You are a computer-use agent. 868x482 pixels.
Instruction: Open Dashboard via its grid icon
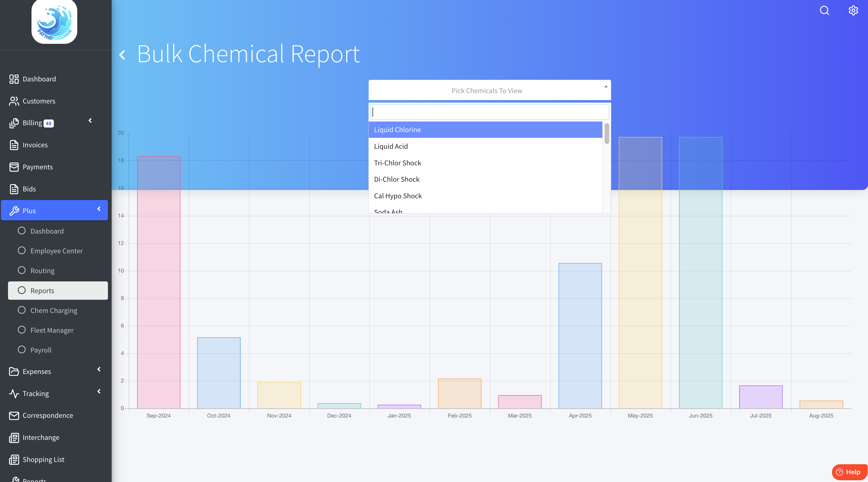click(14, 79)
